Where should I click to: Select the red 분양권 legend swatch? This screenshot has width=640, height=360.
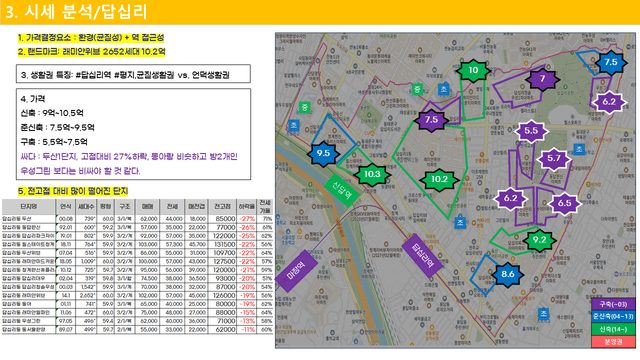click(613, 342)
